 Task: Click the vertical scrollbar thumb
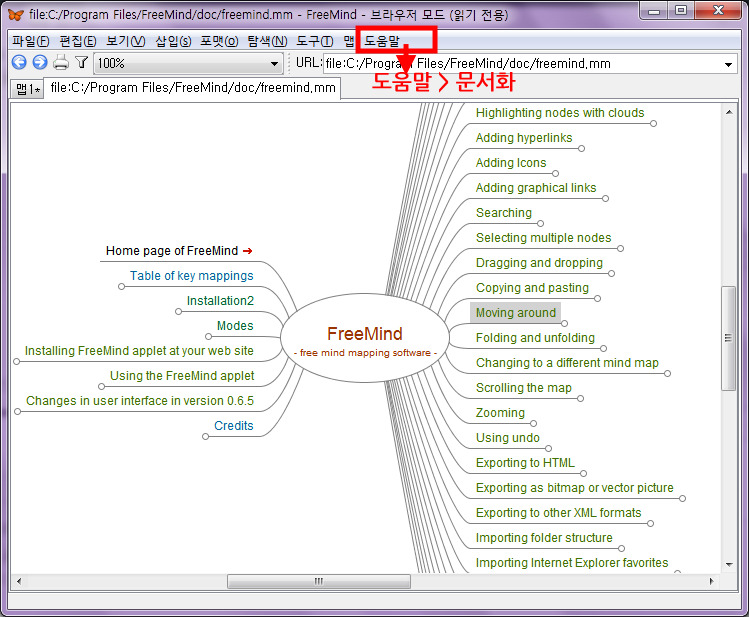coord(729,337)
